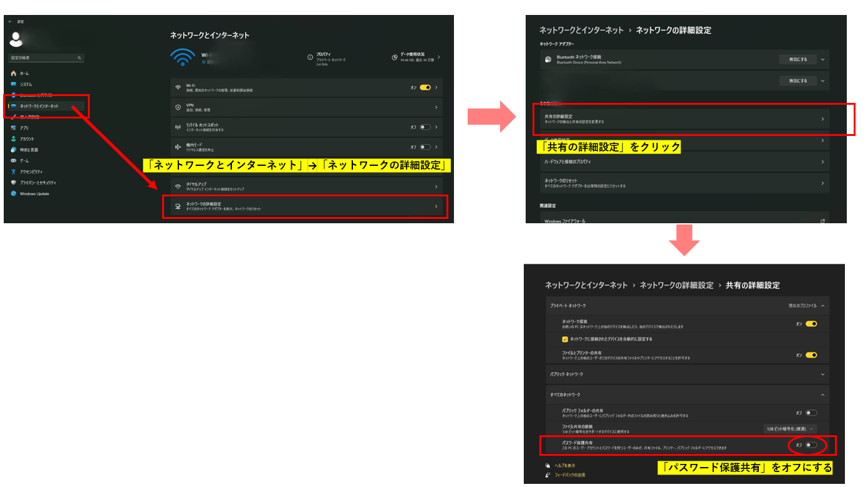Screen dimensions: 868x487
Task: Open システム via its monitor icon
Action: pos(14,84)
